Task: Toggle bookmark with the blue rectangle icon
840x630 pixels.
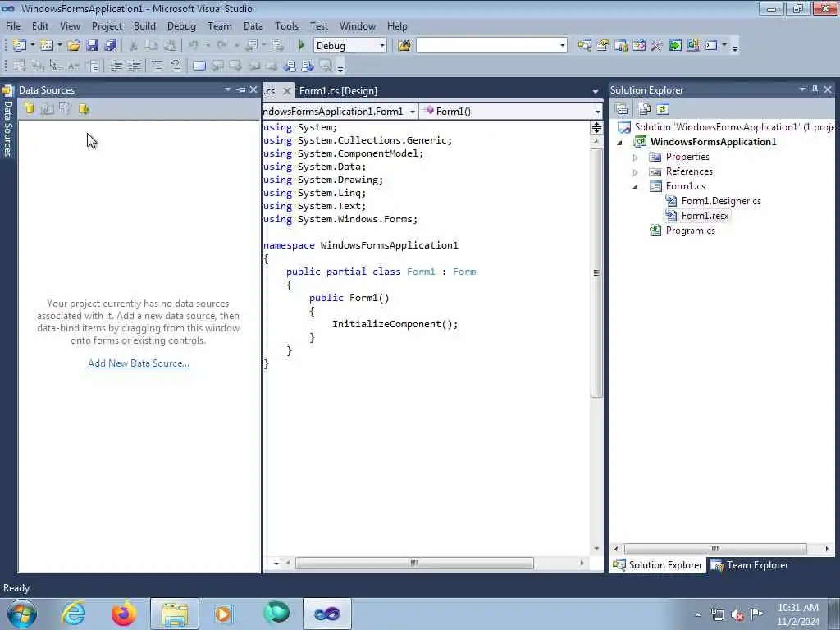Action: (199, 66)
